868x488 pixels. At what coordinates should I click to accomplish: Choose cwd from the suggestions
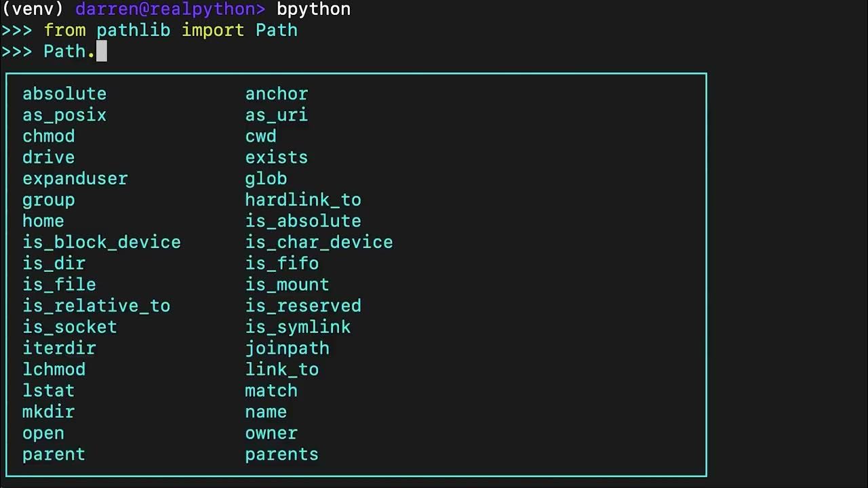[261, 136]
